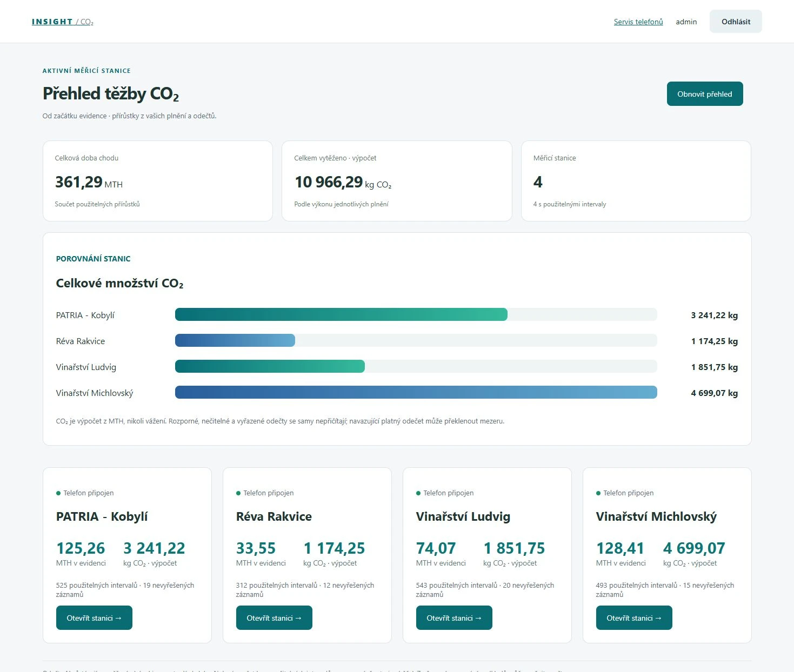Open station Vinařství Michlovský

click(634, 618)
